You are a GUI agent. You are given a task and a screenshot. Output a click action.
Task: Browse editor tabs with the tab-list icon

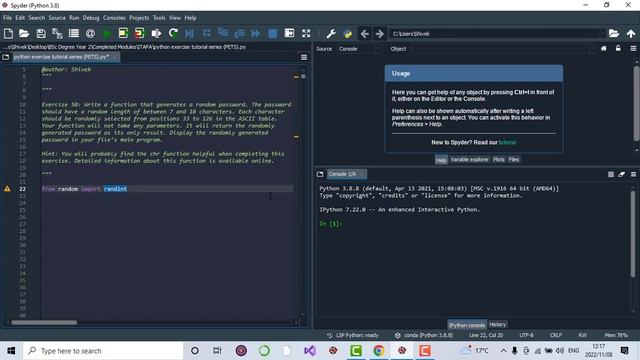[6, 57]
